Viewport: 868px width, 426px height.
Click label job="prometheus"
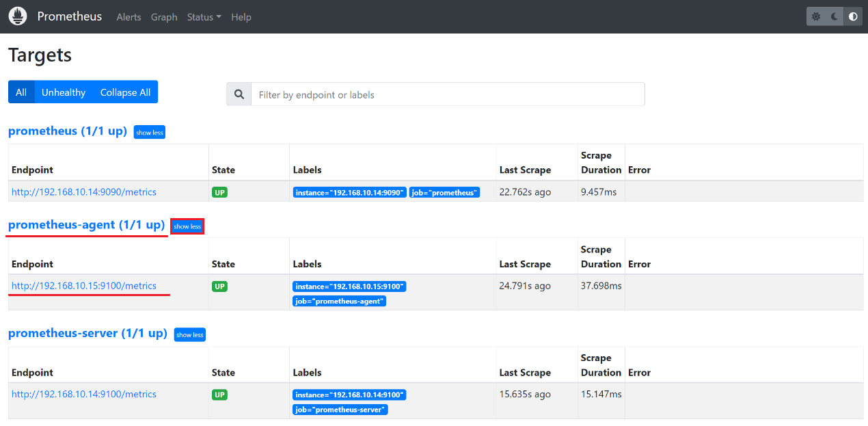point(444,193)
